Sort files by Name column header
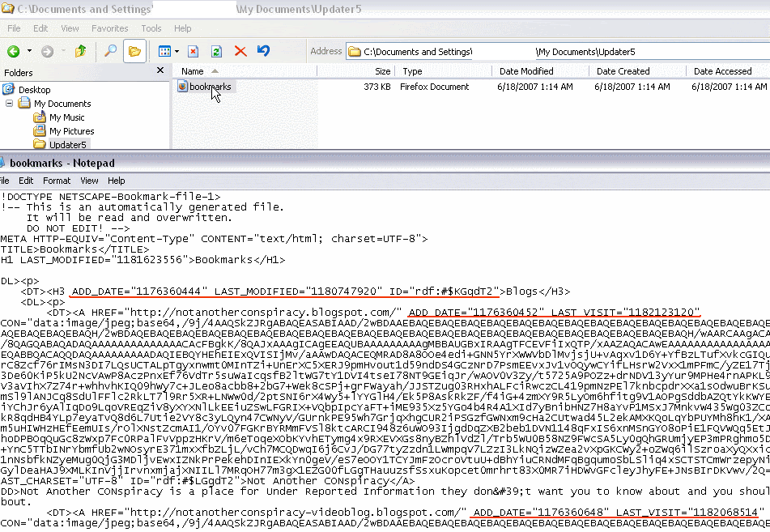Screen dimensions: 770x532 245,71
